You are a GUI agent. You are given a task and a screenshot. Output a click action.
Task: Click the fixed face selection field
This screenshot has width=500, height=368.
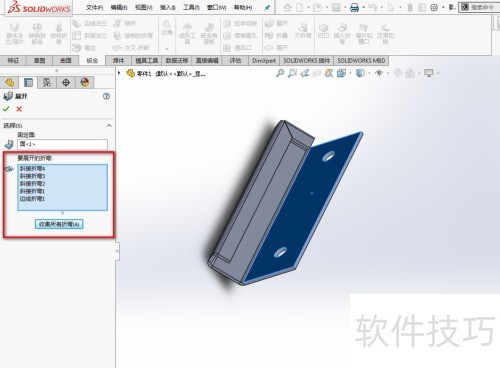point(62,144)
